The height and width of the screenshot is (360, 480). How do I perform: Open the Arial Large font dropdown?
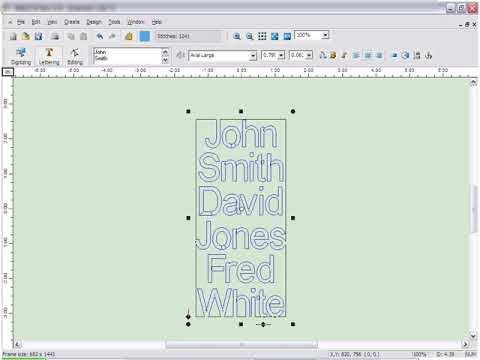point(253,56)
